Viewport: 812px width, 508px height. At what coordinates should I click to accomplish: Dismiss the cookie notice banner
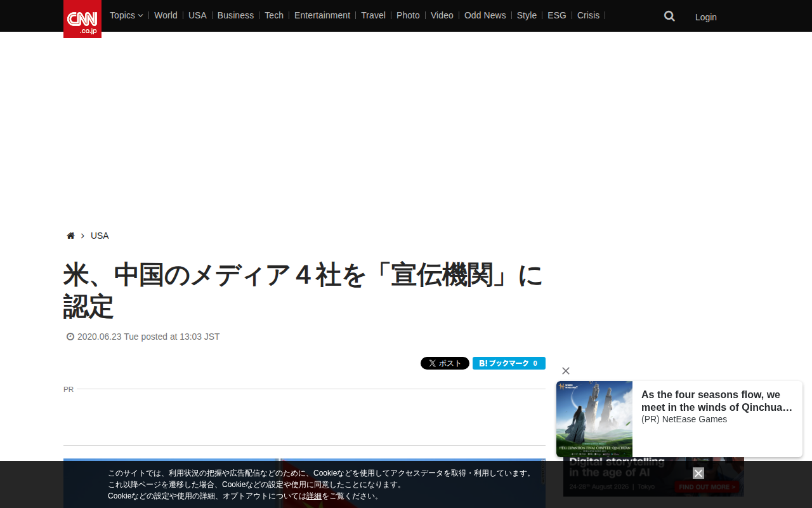pos(698,473)
